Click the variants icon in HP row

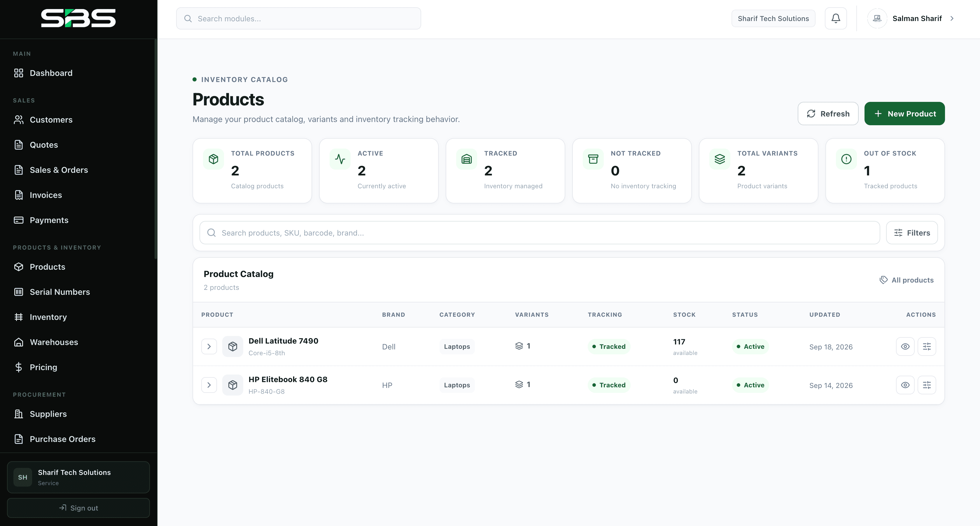coord(519,384)
